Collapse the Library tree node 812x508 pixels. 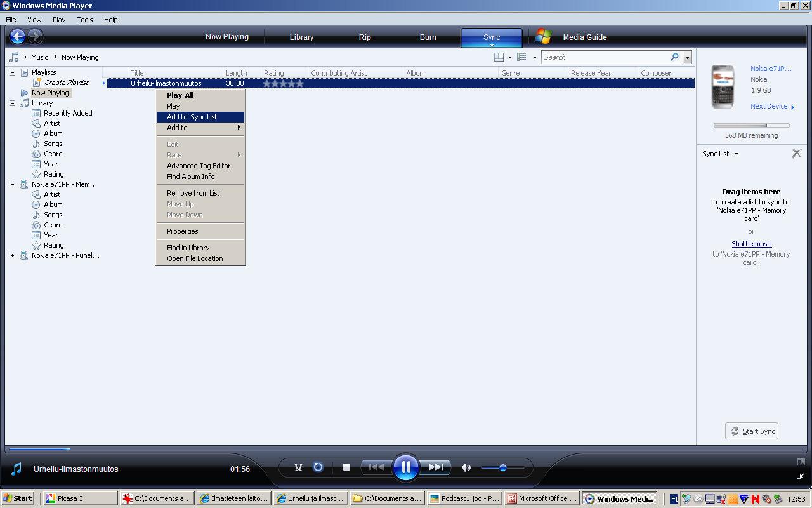click(12, 103)
